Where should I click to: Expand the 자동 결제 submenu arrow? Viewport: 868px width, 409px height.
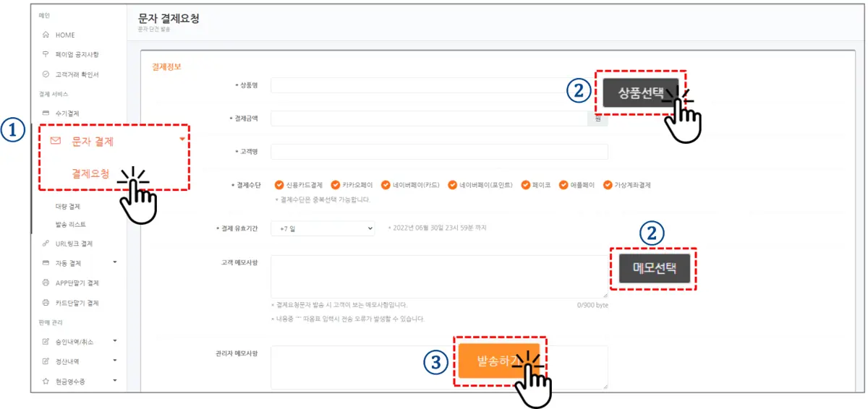[114, 262]
